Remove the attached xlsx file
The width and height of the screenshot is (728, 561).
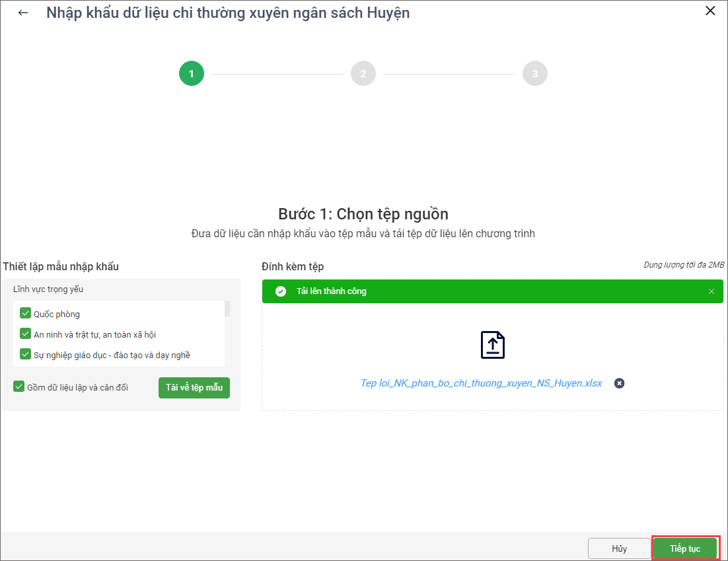click(619, 383)
